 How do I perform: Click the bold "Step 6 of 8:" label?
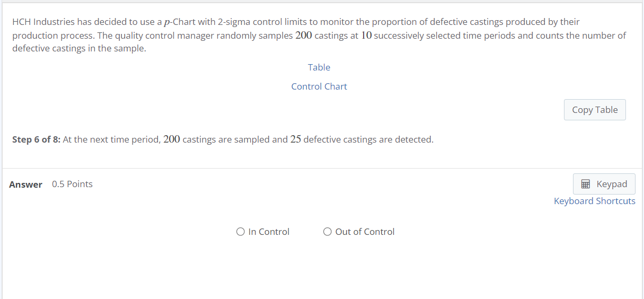click(x=37, y=140)
